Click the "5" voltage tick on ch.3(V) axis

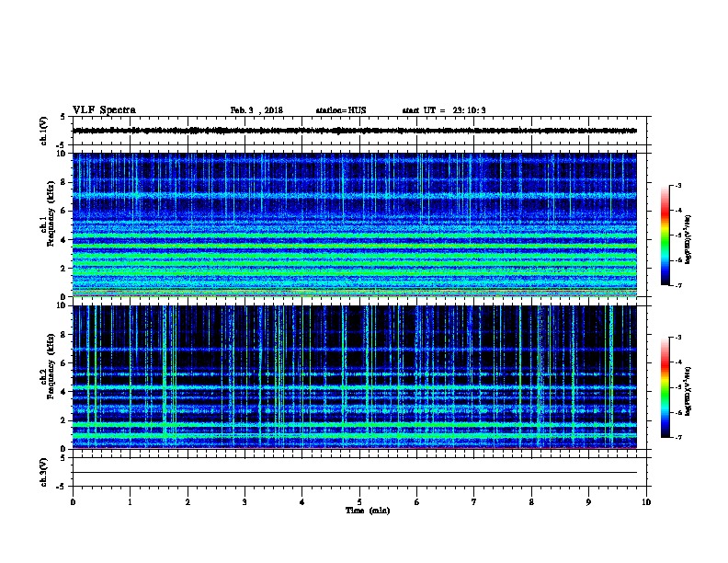click(x=63, y=458)
